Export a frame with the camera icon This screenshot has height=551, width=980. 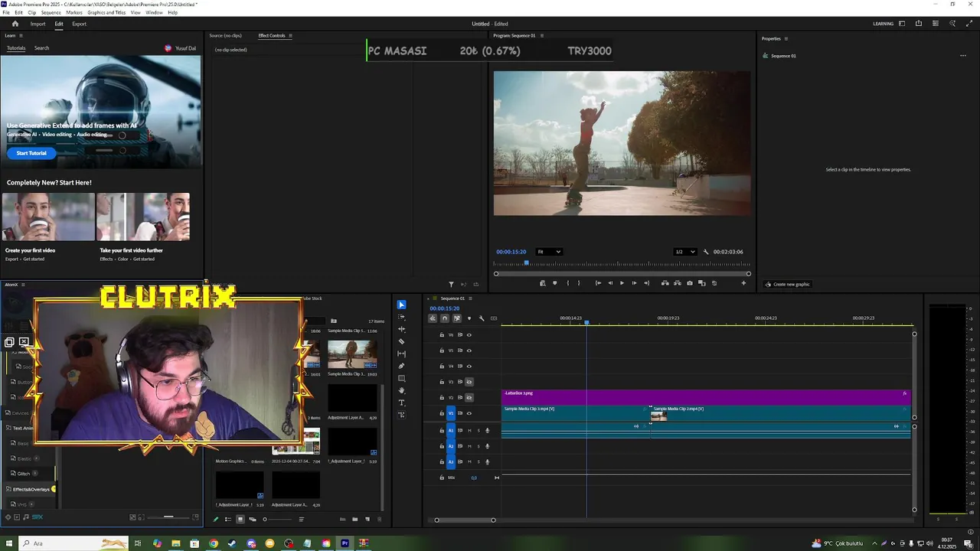690,283
